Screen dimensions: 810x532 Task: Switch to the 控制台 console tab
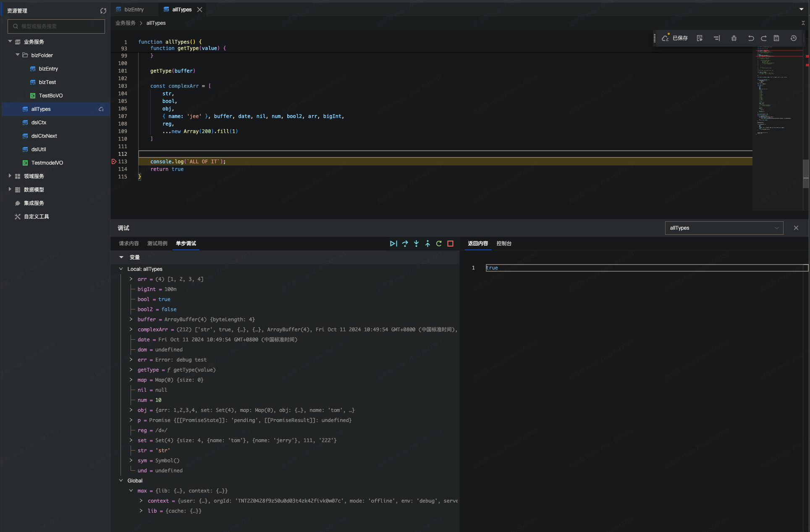[504, 244]
